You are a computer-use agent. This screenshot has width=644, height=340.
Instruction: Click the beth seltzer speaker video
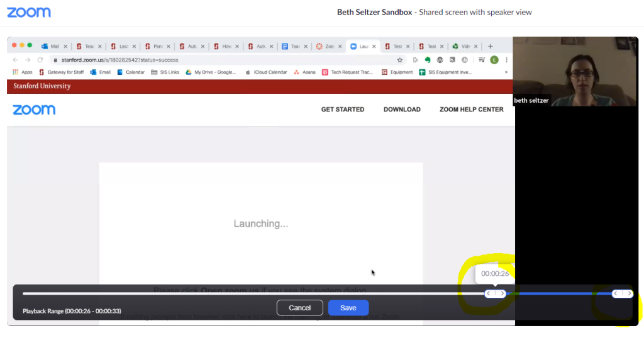pos(575,72)
